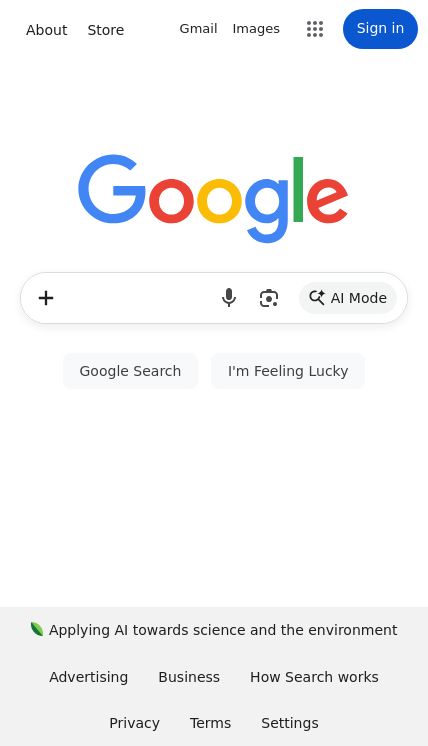Click the AI Mode magnifier sparkle icon
428x746 pixels.
(317, 298)
